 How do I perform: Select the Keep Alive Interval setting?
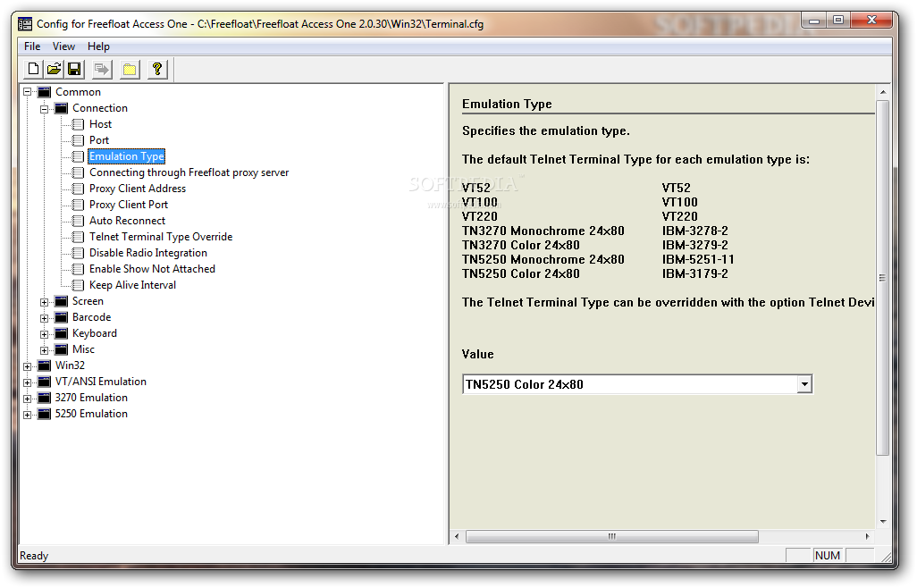click(x=132, y=285)
